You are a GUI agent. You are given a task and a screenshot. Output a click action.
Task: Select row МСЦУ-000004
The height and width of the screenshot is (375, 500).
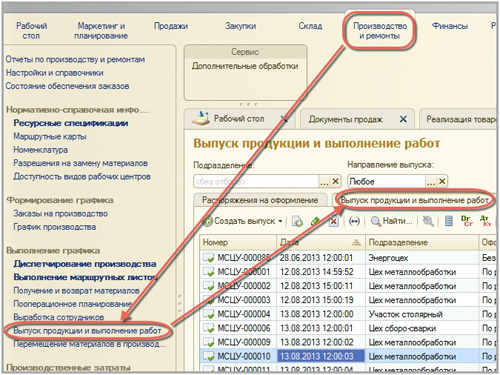click(348, 314)
